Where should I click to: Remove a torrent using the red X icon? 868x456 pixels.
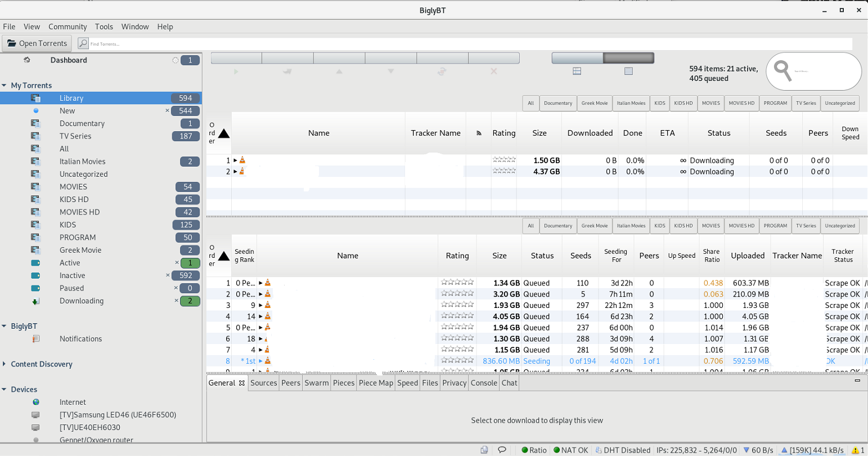(494, 71)
